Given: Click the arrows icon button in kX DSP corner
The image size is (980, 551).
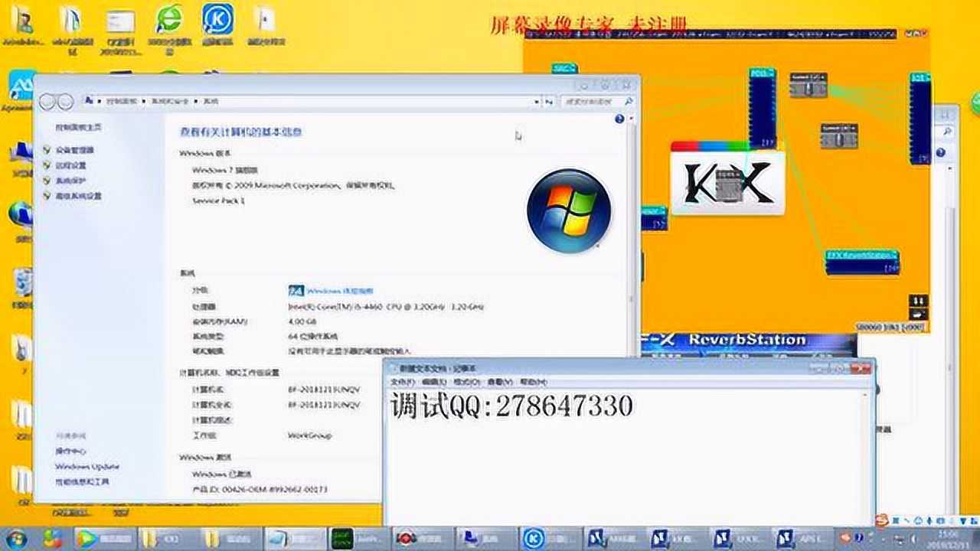Looking at the screenshot, I should point(918,301).
